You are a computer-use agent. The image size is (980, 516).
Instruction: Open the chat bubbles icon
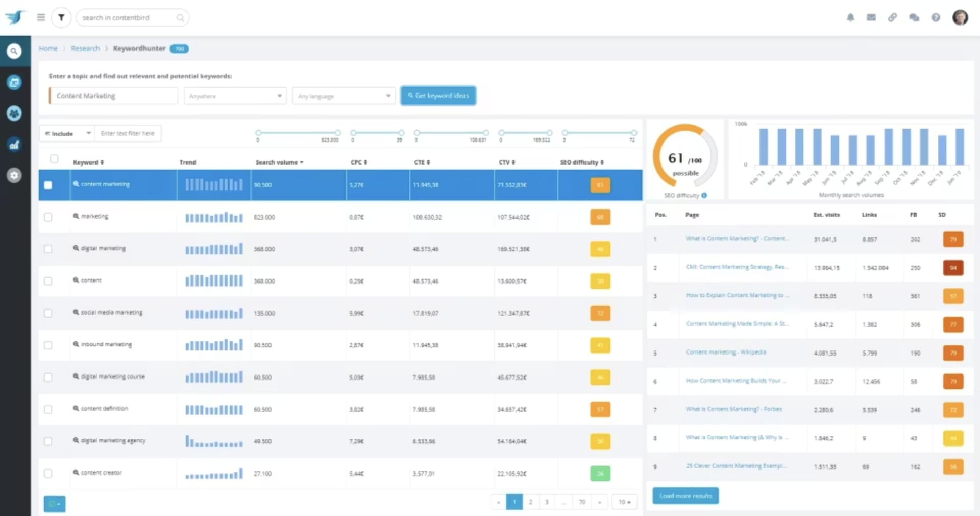click(914, 17)
